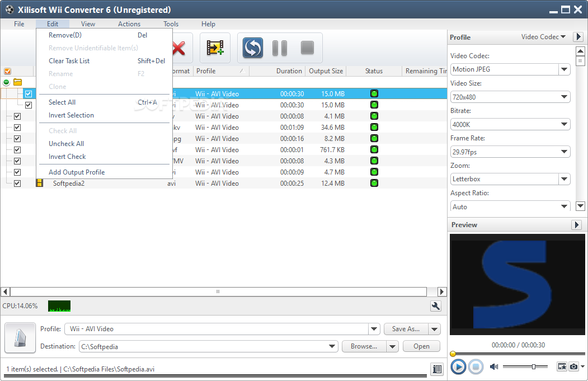Click the Pause toolbar button

click(x=280, y=48)
